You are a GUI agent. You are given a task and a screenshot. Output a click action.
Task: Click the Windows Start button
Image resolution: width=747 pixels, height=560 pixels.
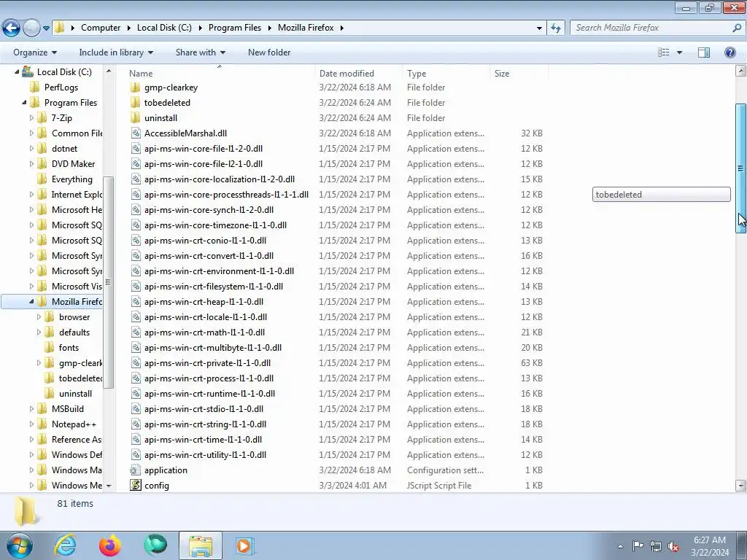coord(20,545)
